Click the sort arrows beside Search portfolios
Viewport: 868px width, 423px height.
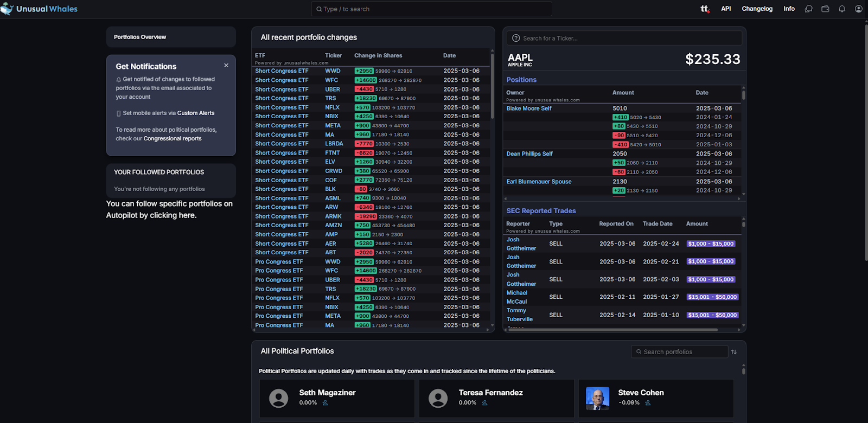click(733, 352)
